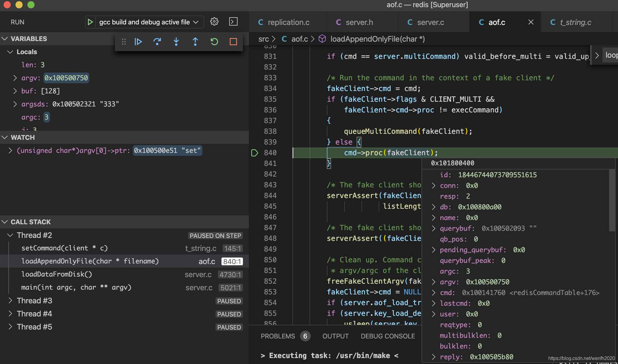Collapse the CALL STACK section
618x364 pixels.
click(5, 222)
